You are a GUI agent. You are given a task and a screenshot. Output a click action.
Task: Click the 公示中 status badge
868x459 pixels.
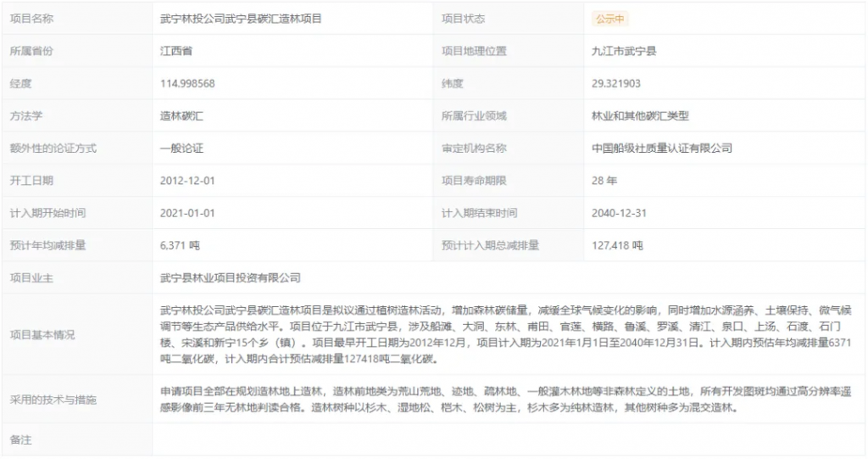click(x=609, y=19)
